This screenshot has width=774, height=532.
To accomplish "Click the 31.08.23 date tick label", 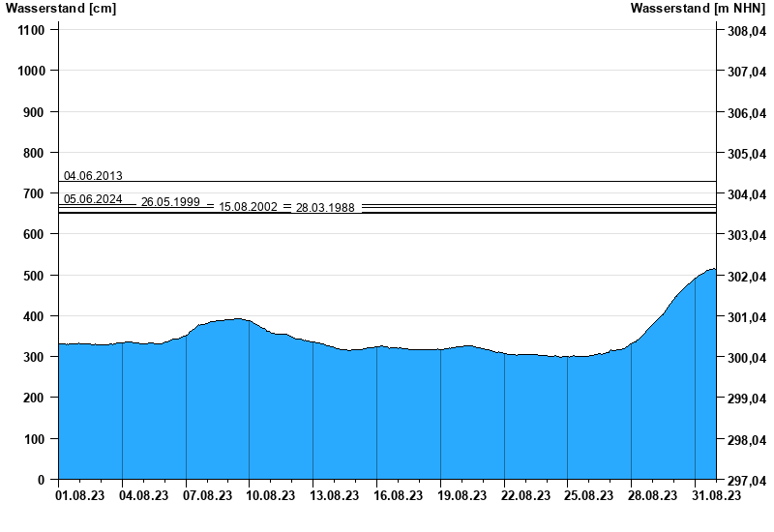I will click(x=716, y=495).
